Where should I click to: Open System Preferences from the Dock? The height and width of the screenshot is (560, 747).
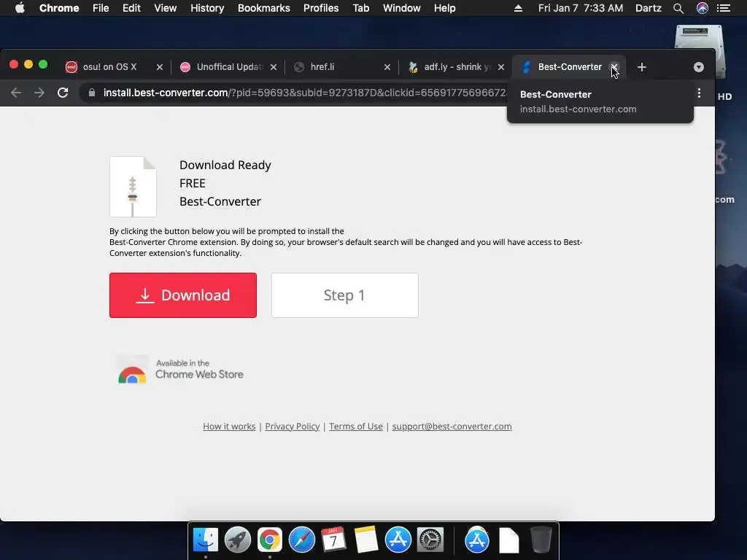tap(430, 540)
